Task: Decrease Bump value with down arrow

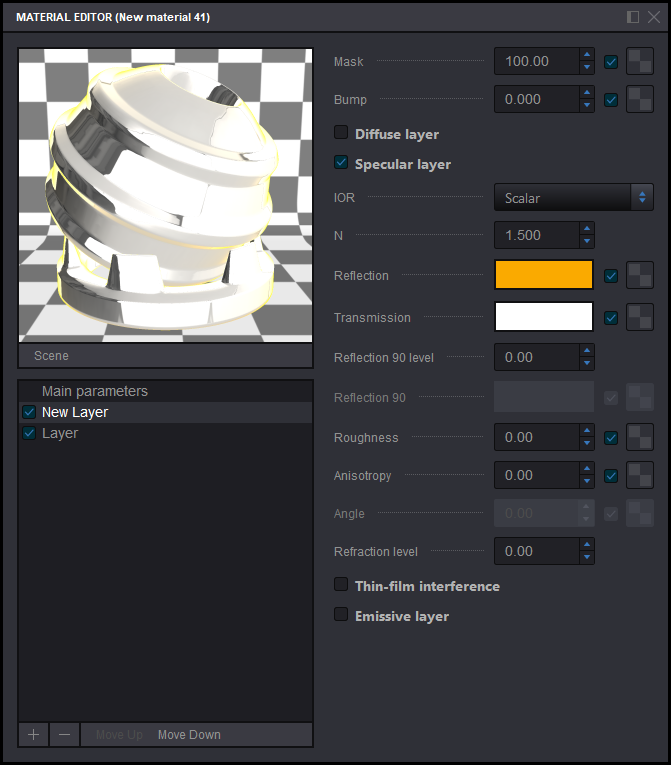Action: point(587,105)
